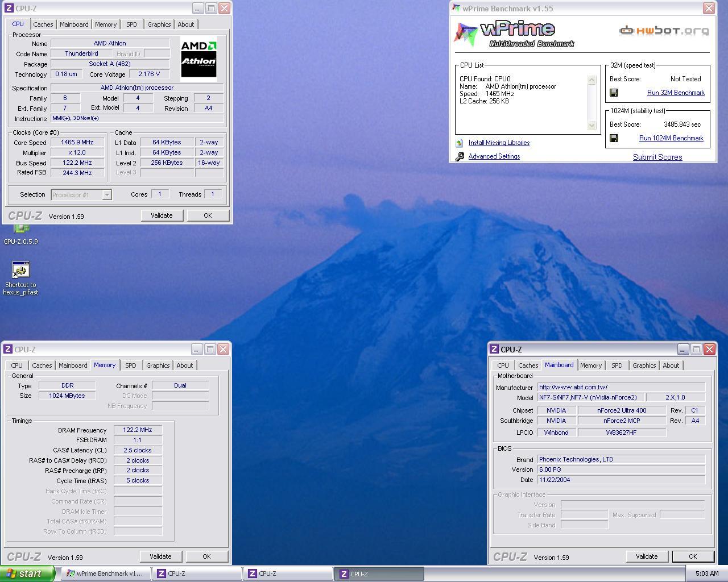Click the Rated FSB value 244.3 MHz

coord(77,173)
